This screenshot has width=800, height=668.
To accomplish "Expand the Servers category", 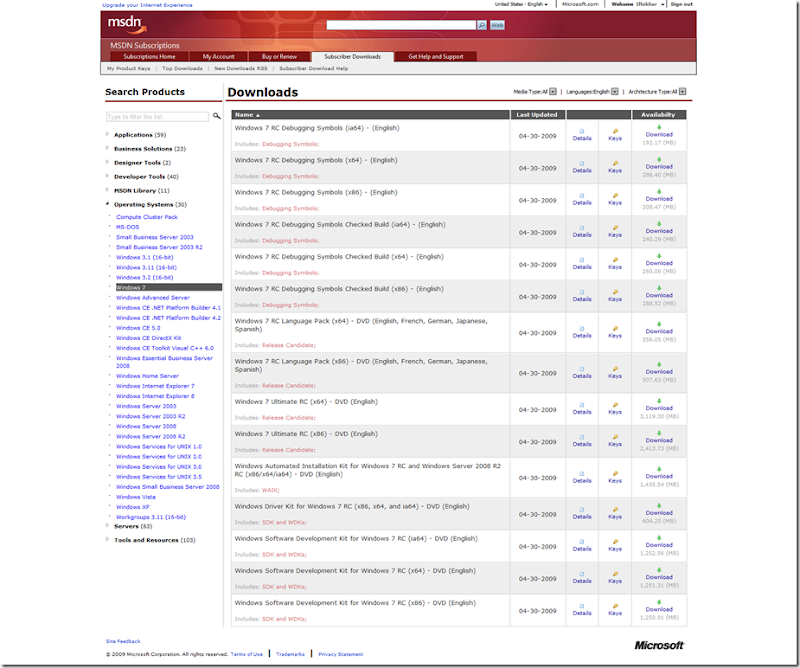I will tap(107, 526).
